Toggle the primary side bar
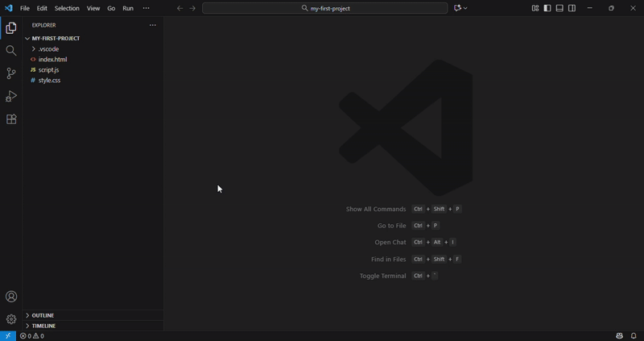The image size is (644, 341). (547, 8)
